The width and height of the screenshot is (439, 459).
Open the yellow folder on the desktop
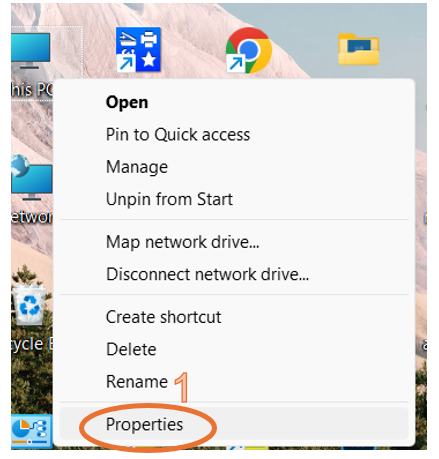pyautogui.click(x=359, y=49)
